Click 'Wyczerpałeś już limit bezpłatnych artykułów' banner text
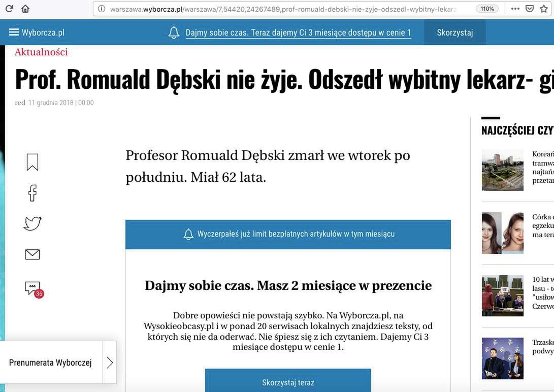The width and height of the screenshot is (554, 392). pyautogui.click(x=296, y=234)
